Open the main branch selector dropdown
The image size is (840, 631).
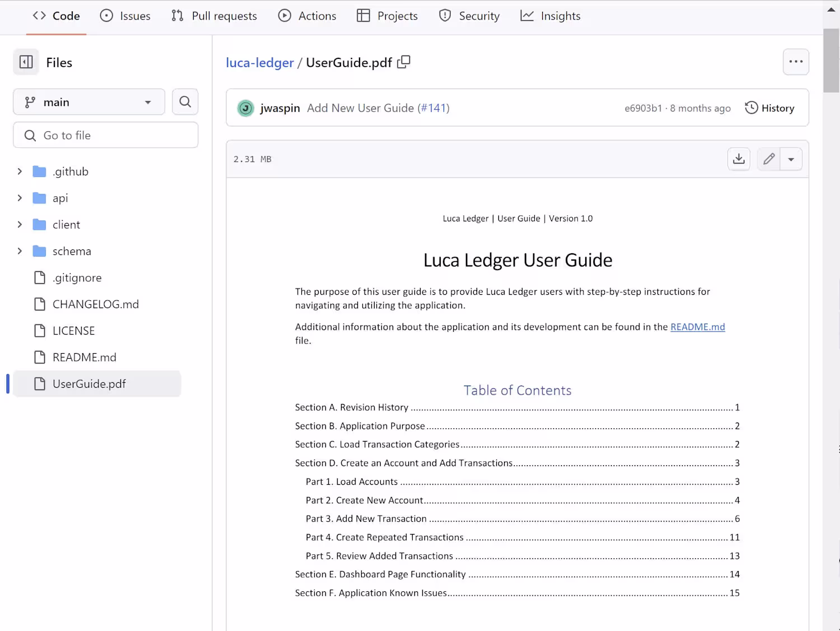[x=89, y=102]
